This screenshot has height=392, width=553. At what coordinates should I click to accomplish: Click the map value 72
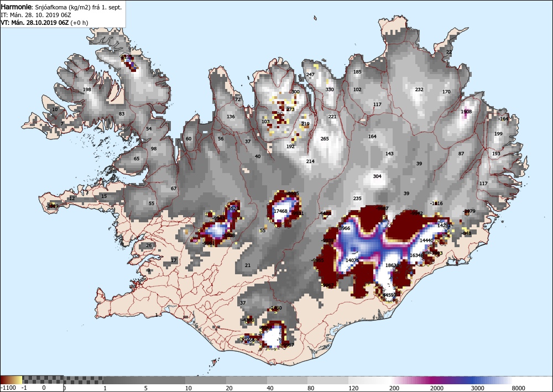pos(238,100)
